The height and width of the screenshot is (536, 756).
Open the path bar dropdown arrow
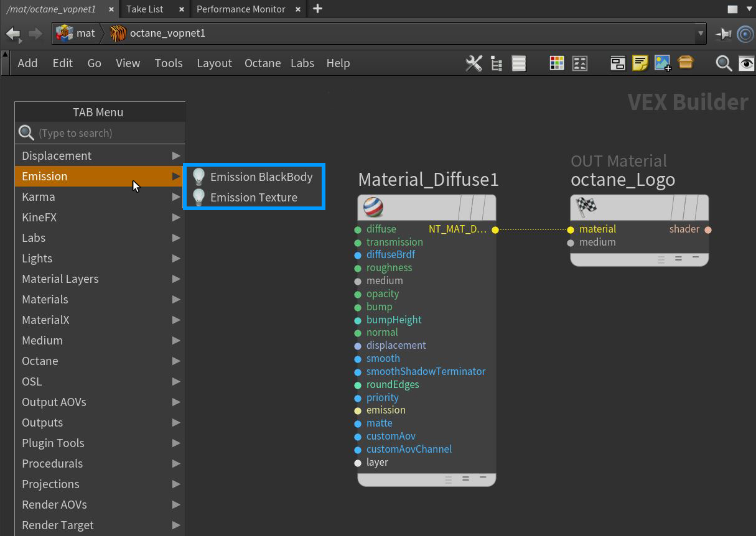(701, 34)
